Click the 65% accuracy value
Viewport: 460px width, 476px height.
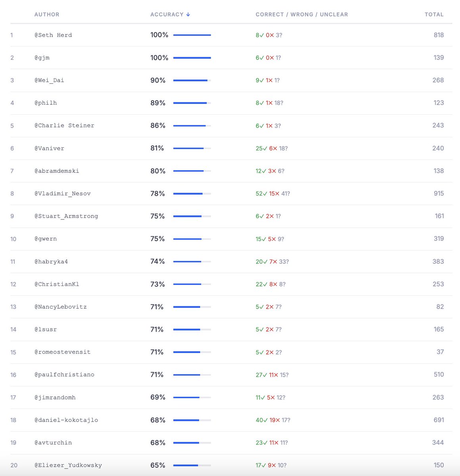158,465
